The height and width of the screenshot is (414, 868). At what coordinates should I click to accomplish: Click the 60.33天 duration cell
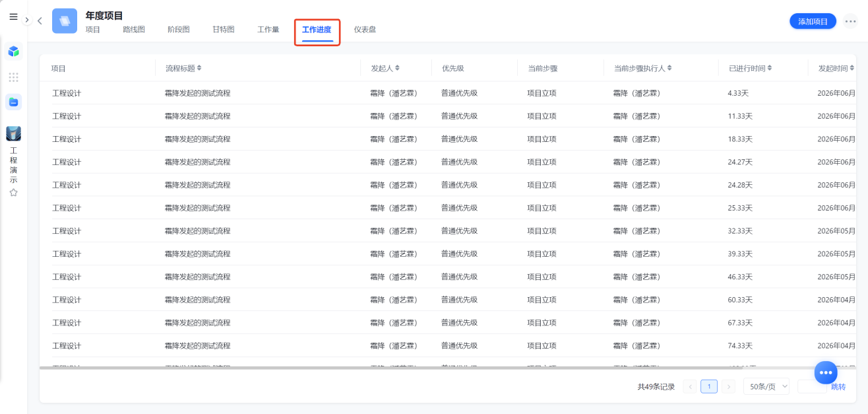740,300
